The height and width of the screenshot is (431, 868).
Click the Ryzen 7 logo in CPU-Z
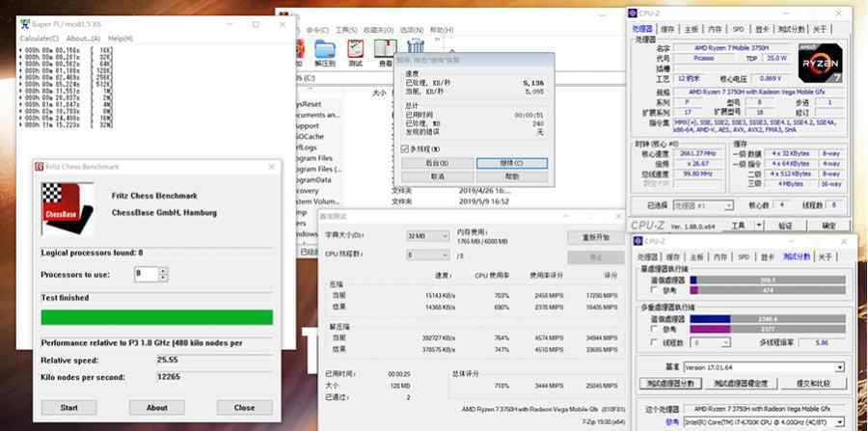[x=821, y=63]
